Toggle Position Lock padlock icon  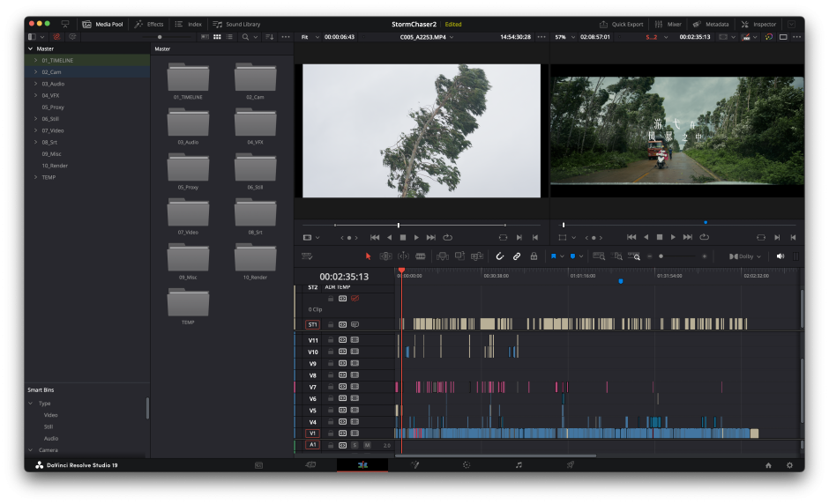[534, 256]
